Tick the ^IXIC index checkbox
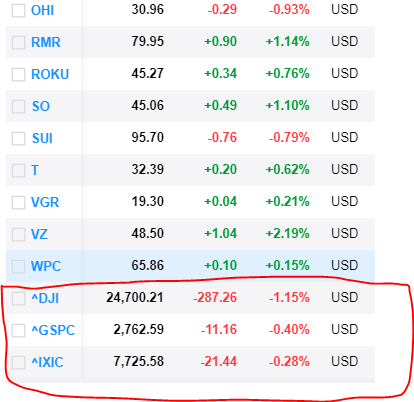 click(18, 363)
